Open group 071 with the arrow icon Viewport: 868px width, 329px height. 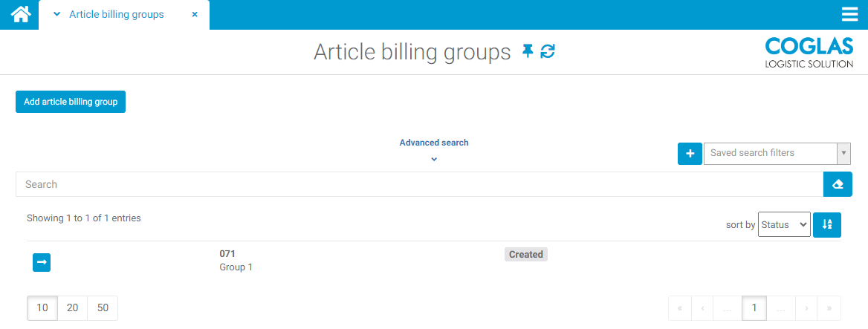tap(42, 261)
